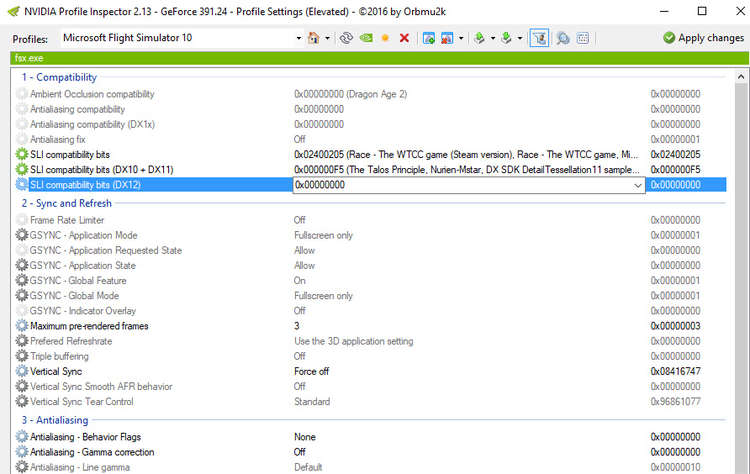Screen dimensions: 750x474
Task: Click the green gear beside SLI compatibility bits (DX10 + DX11)
Action: pyautogui.click(x=22, y=169)
